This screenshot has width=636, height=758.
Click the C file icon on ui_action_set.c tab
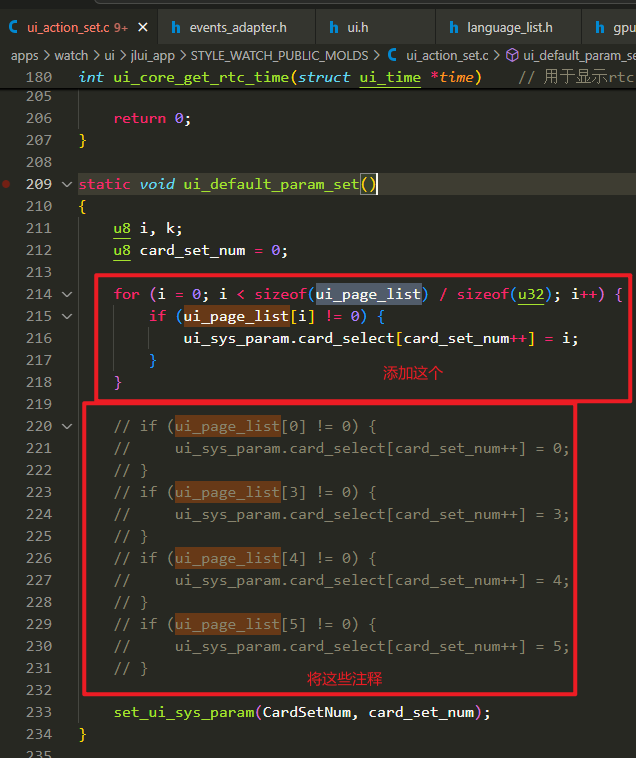14,27
